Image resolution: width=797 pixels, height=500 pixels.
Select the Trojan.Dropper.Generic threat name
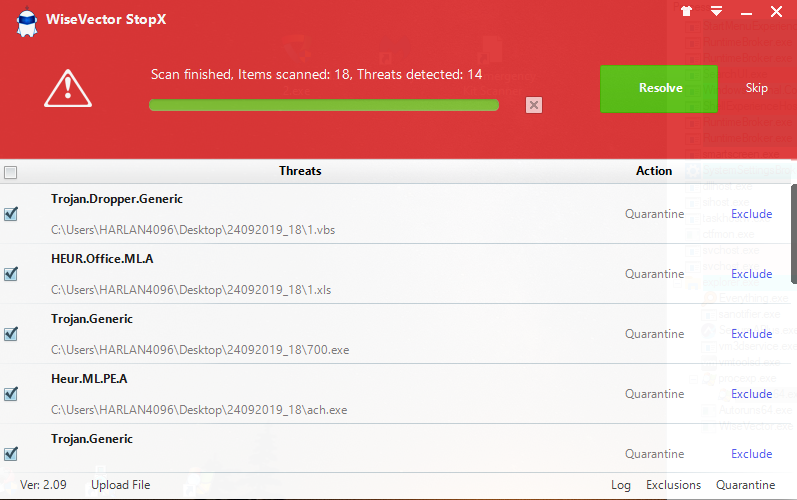pos(116,199)
